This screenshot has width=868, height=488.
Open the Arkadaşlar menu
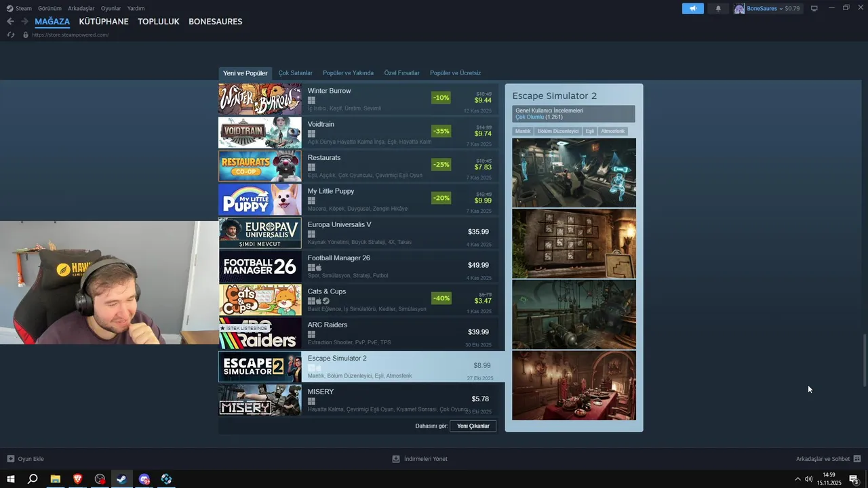pyautogui.click(x=81, y=8)
